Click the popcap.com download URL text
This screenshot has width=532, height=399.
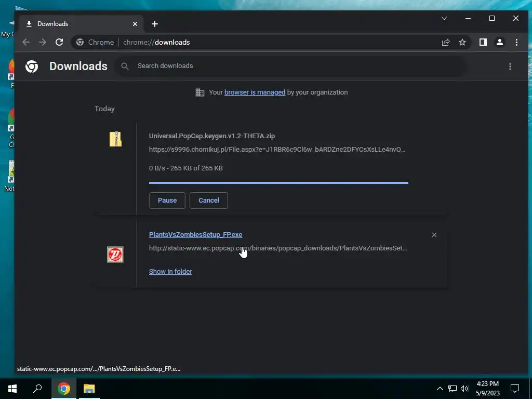[x=278, y=248]
